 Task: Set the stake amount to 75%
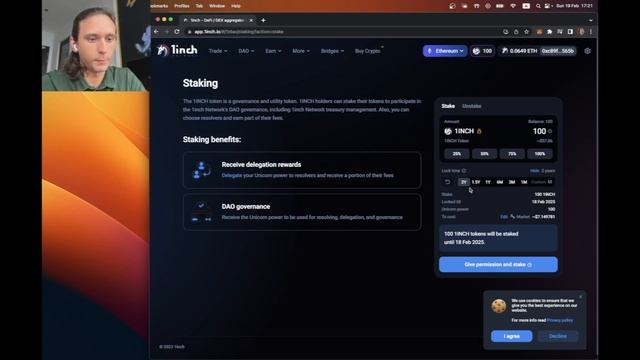(512, 154)
